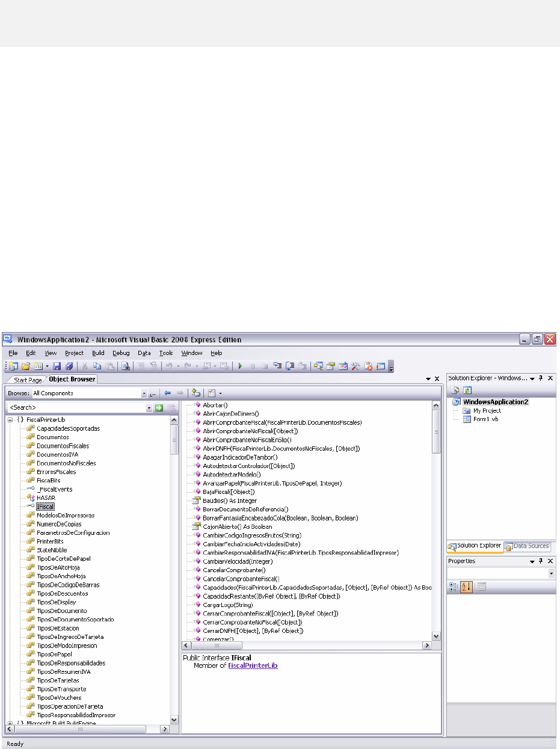This screenshot has width=560, height=749.
Task: Open the File menu
Action: click(13, 353)
